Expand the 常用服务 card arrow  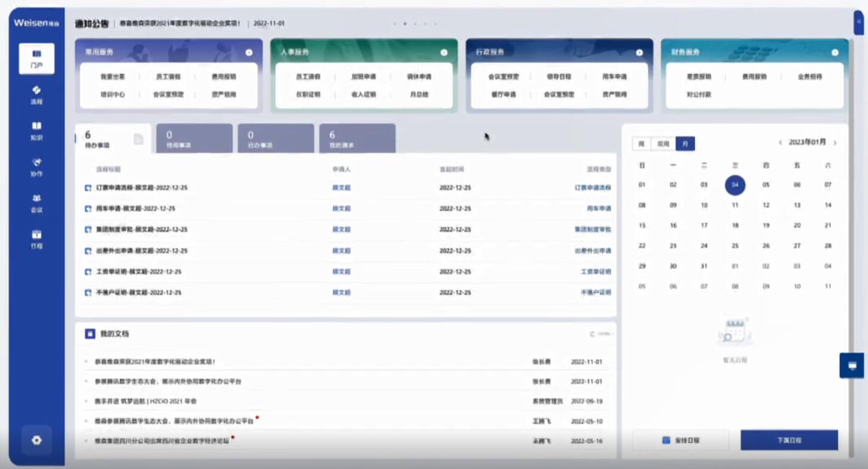(x=248, y=53)
